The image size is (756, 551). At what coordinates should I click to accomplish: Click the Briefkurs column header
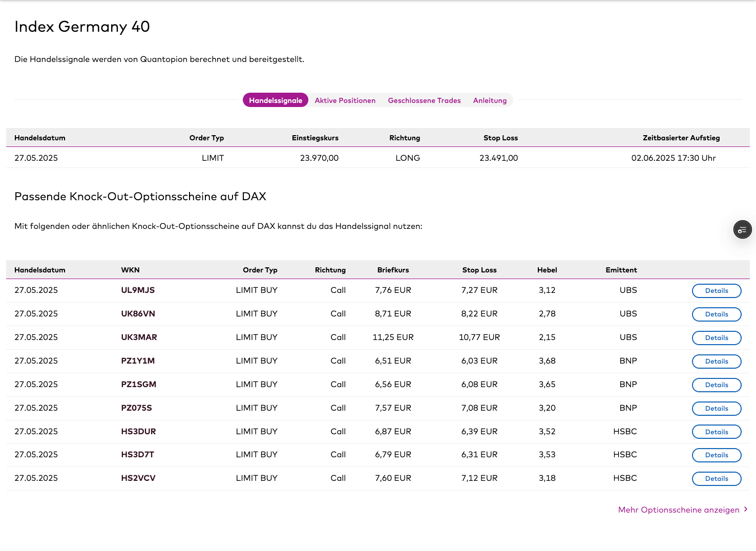tap(393, 270)
